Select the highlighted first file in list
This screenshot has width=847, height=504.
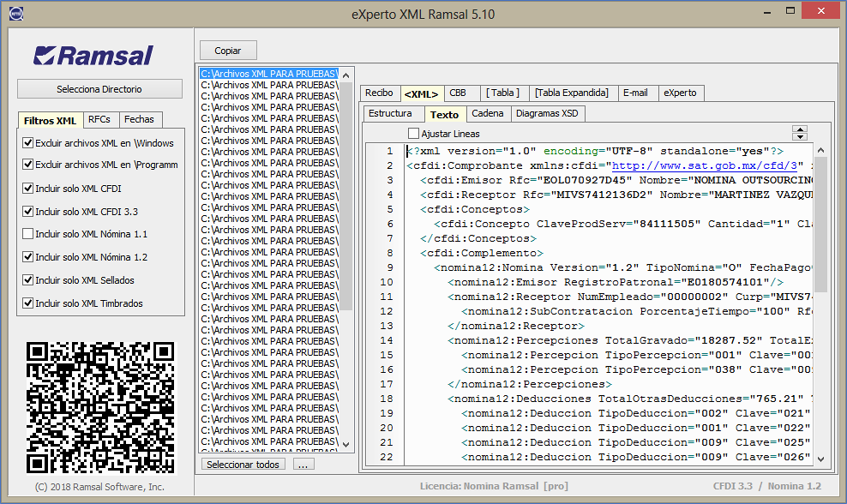[269, 74]
